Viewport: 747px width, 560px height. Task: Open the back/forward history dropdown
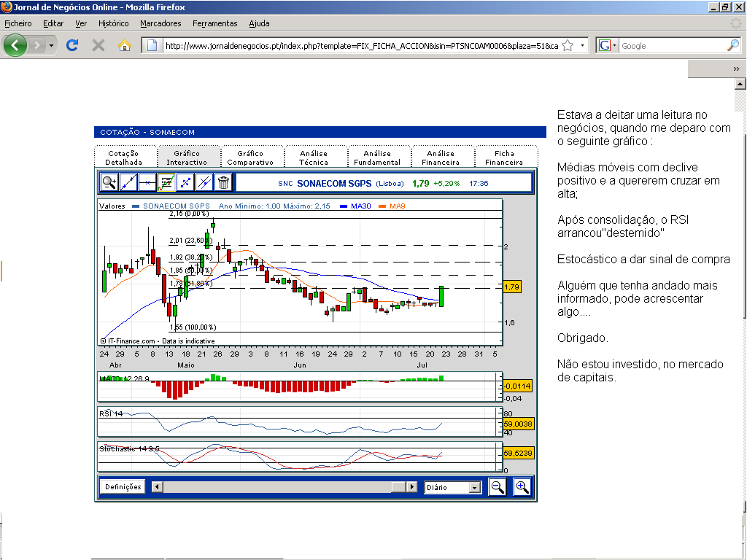pos(51,46)
